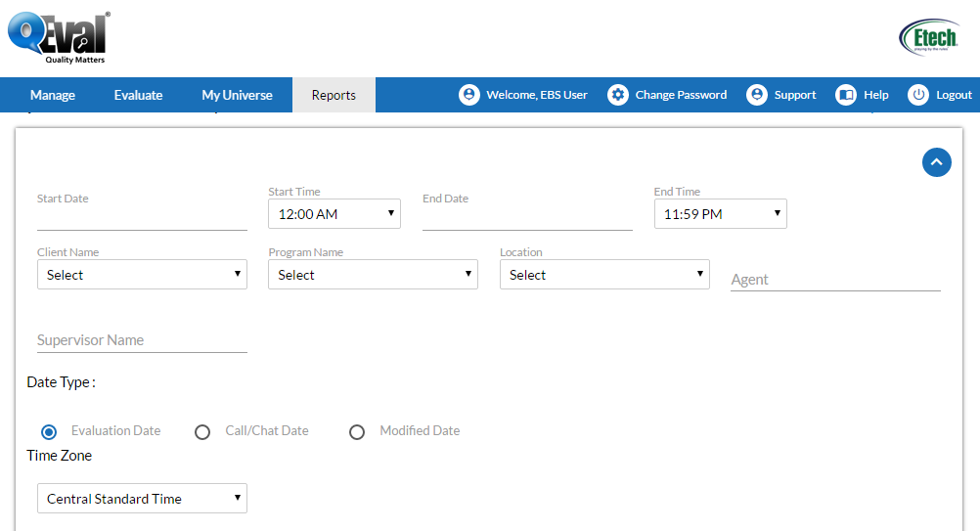980x531 pixels.
Task: Switch to the My Universe tab
Action: tap(237, 95)
